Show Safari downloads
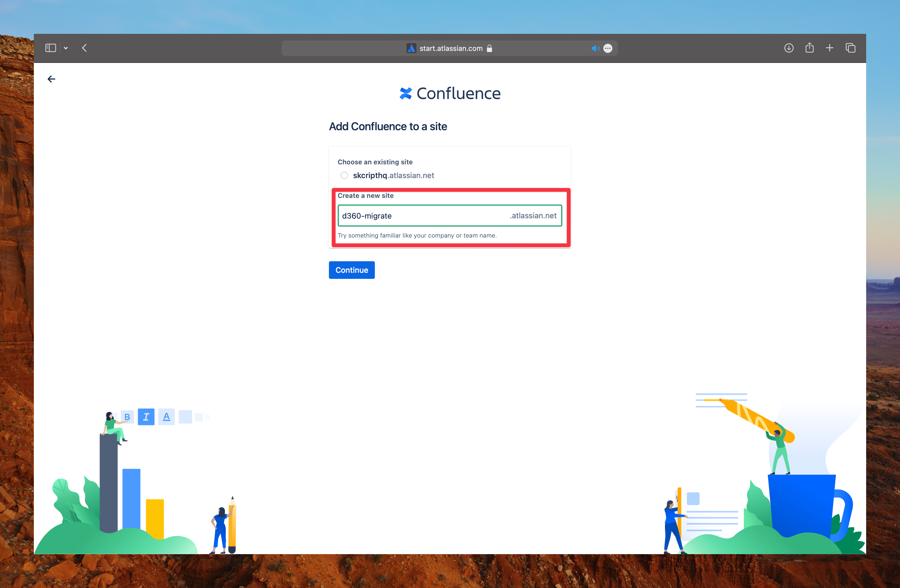This screenshot has width=900, height=588. tap(789, 48)
